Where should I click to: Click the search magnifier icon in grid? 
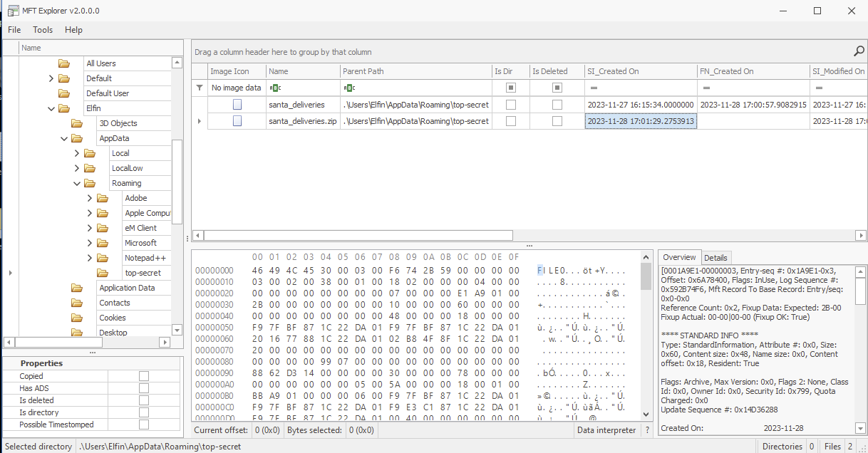859,51
